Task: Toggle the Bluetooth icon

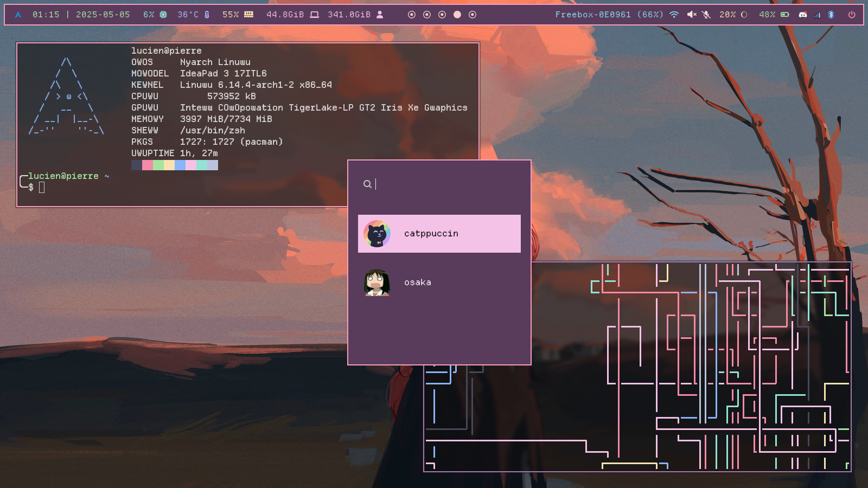Action: tap(831, 15)
